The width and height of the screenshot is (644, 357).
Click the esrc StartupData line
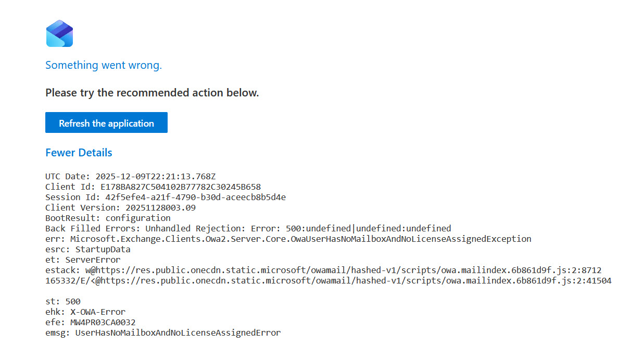[88, 250]
